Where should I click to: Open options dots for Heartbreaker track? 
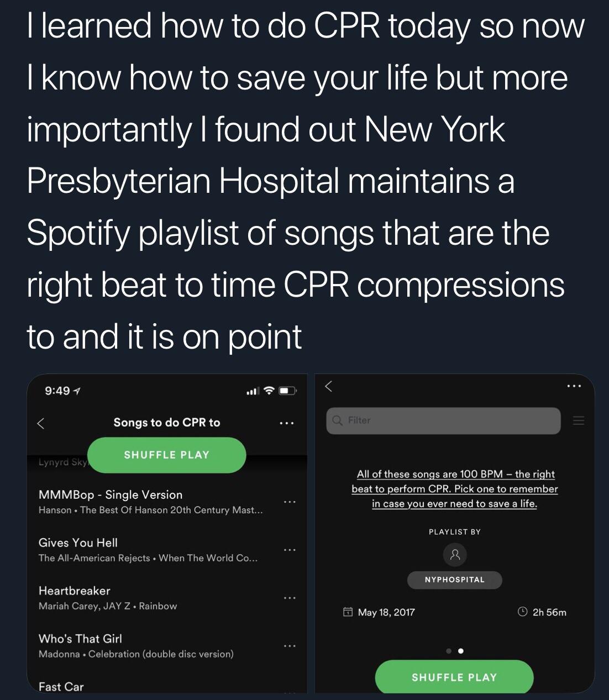[290, 598]
